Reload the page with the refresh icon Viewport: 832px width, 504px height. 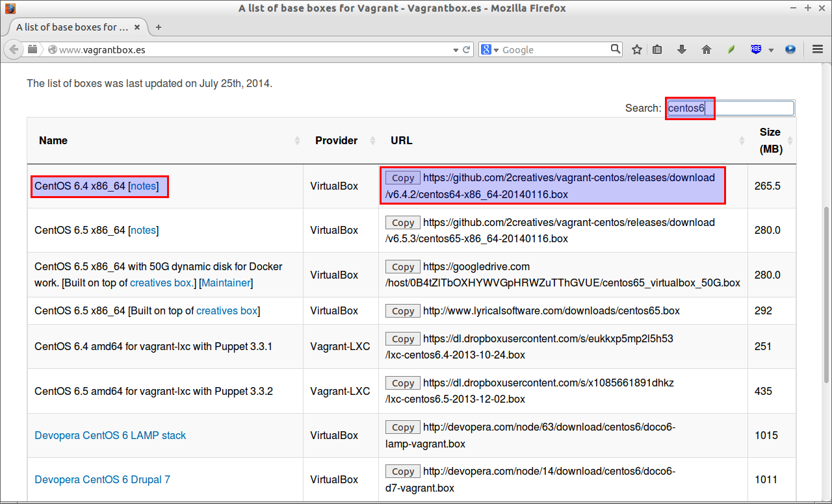[x=467, y=49]
